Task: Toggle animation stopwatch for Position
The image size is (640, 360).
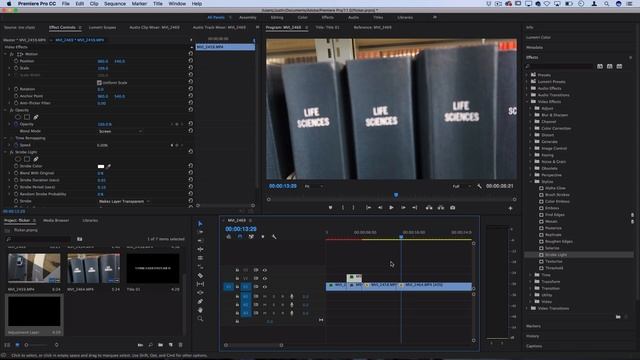Action: [x=16, y=61]
